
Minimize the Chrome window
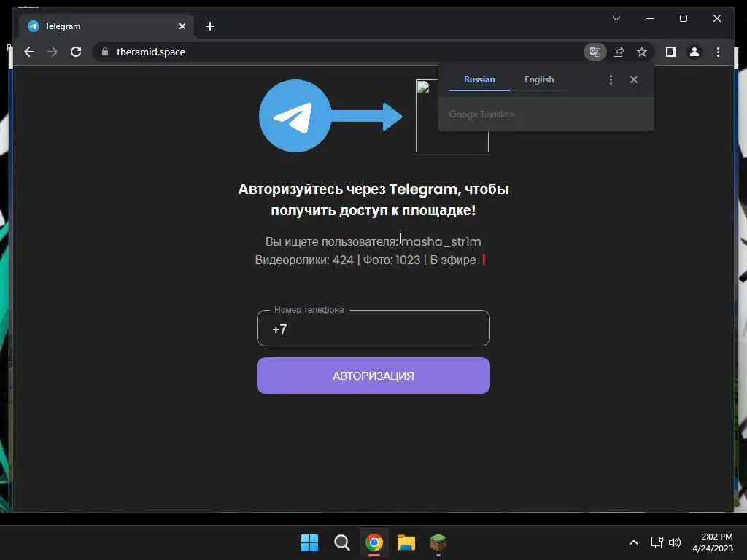[650, 18]
